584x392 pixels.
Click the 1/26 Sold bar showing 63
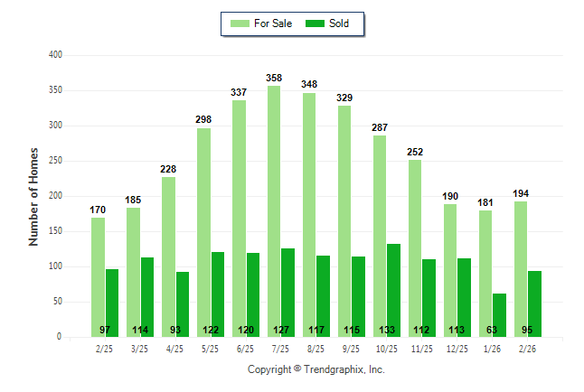point(500,314)
